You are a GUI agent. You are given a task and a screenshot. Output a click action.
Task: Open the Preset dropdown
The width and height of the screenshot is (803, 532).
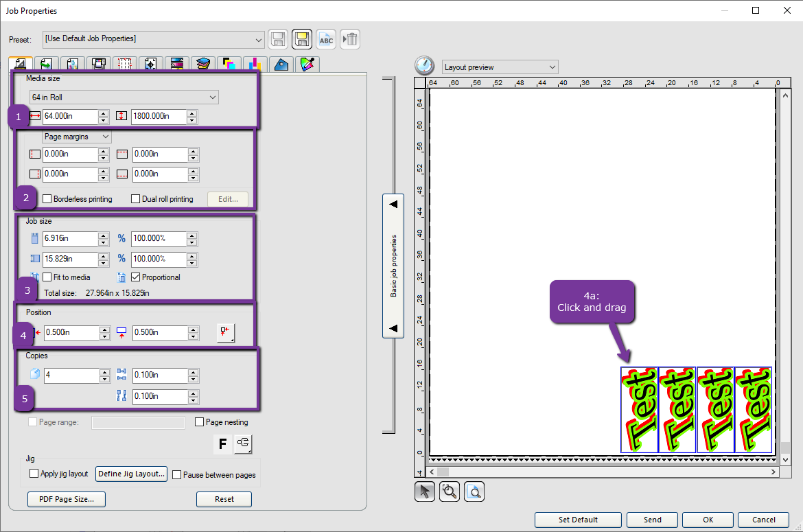pos(258,39)
